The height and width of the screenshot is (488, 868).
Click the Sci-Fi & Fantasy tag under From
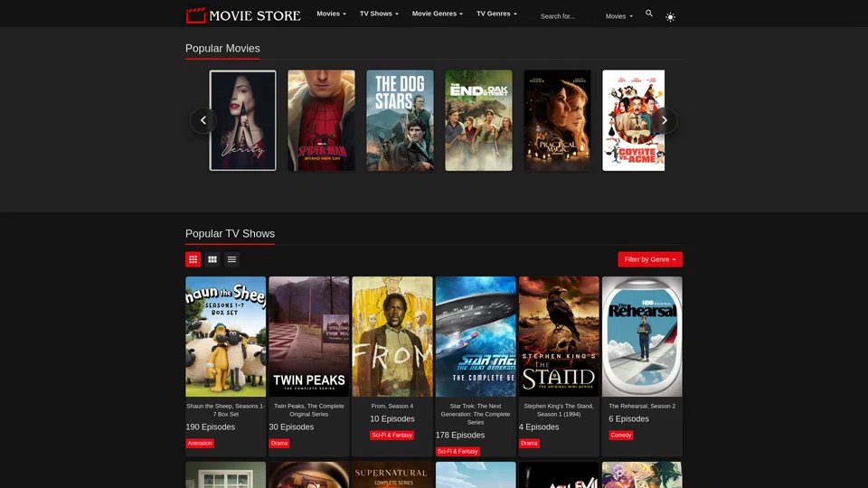coord(392,436)
